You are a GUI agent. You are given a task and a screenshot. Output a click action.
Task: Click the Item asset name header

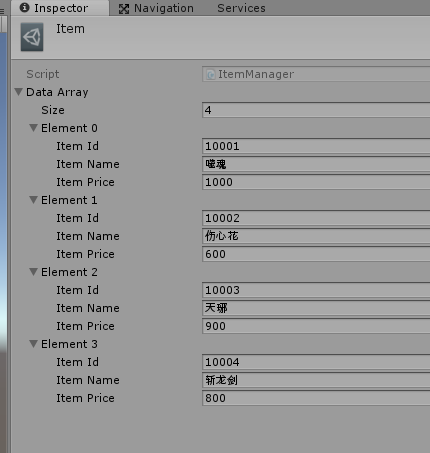pos(70,29)
